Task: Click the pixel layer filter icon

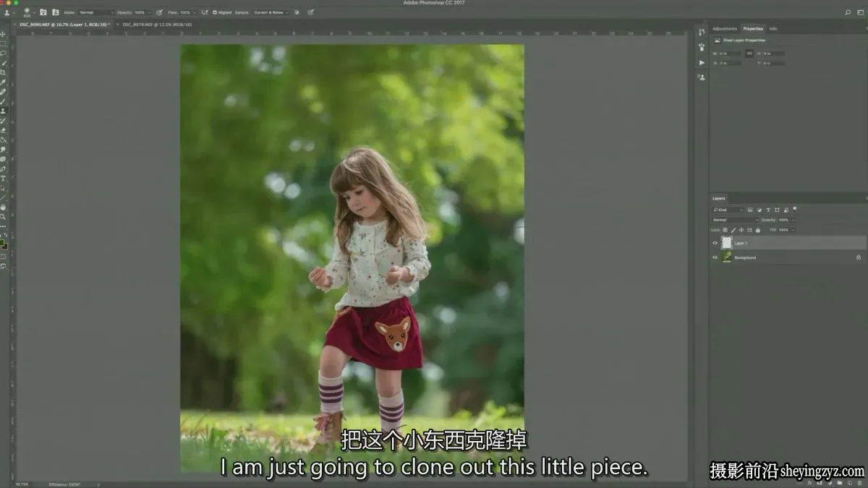Action: (750, 210)
